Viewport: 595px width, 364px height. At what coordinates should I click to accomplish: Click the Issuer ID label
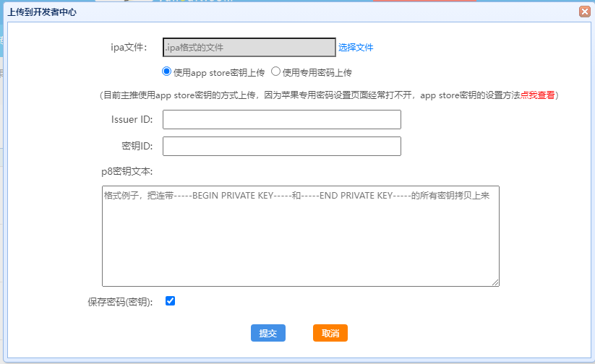click(x=132, y=119)
